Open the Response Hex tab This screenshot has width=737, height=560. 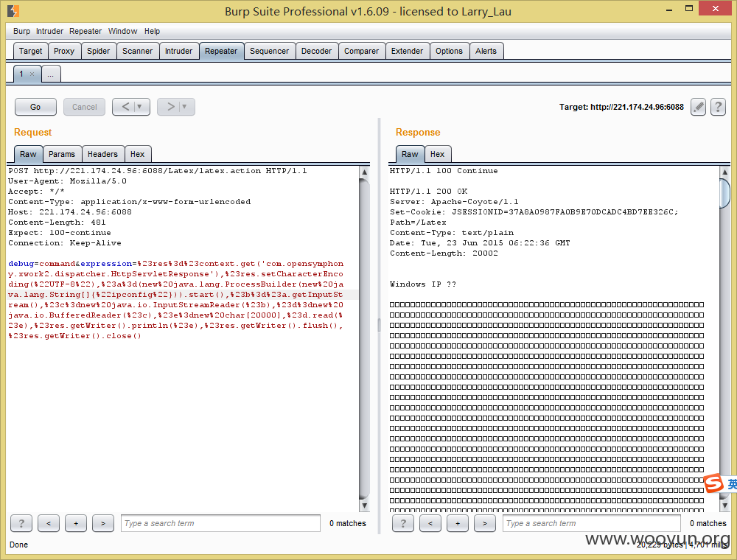pos(437,154)
